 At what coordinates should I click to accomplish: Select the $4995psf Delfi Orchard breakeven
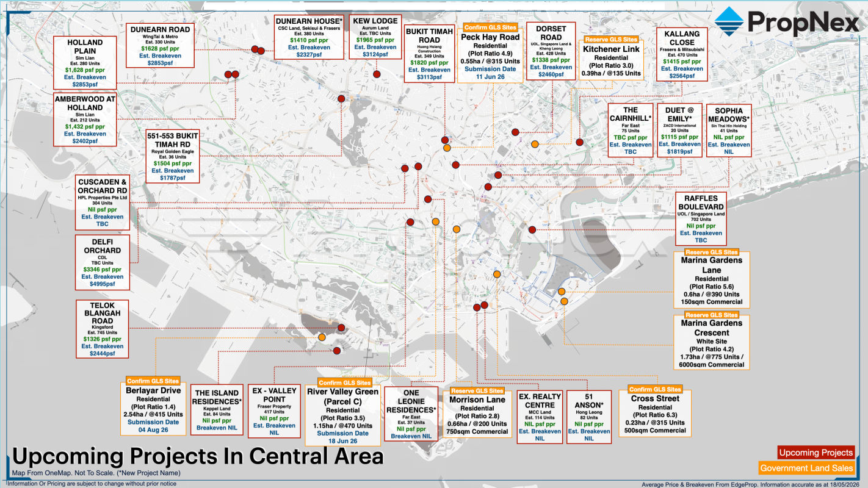[103, 284]
